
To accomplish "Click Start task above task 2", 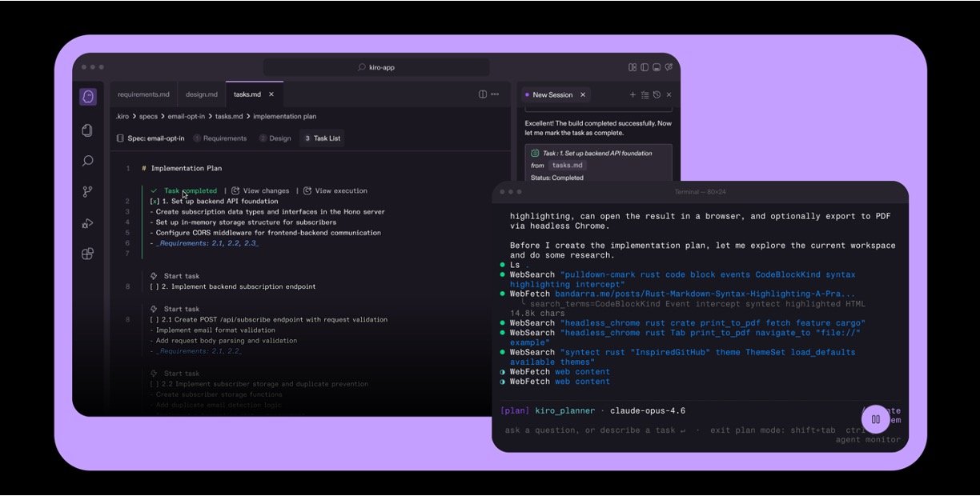I will (x=175, y=277).
